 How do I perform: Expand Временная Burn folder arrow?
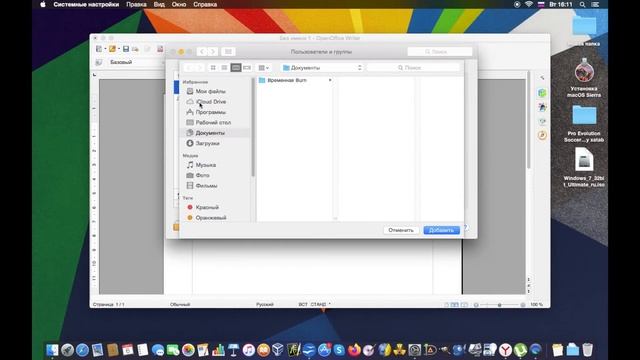point(330,80)
